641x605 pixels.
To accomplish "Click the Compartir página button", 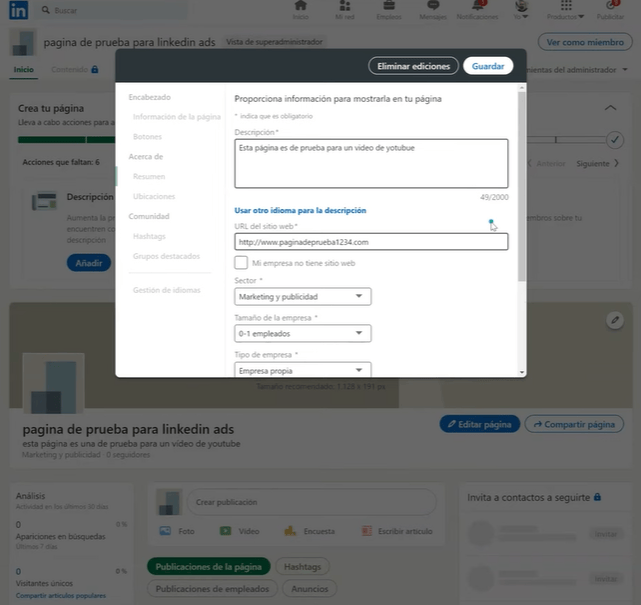I will coord(574,424).
